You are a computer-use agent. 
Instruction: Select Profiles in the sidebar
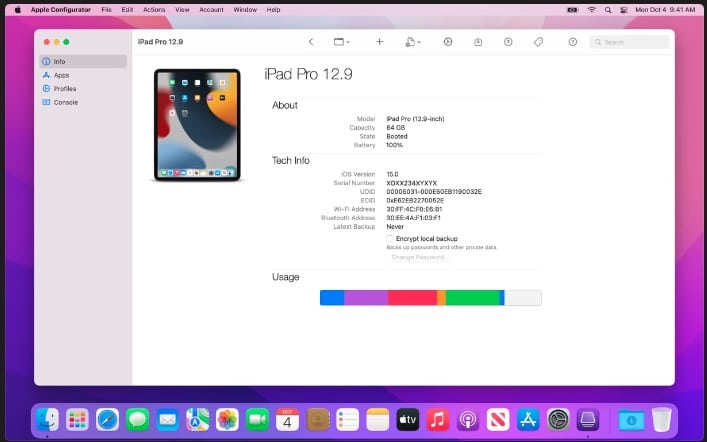pyautogui.click(x=64, y=88)
